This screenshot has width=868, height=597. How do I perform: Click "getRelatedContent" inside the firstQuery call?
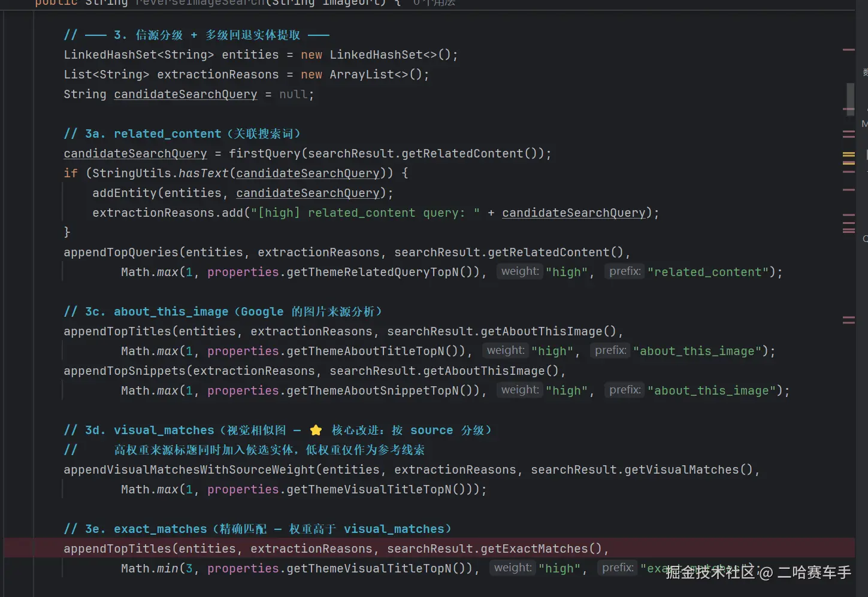pos(462,153)
